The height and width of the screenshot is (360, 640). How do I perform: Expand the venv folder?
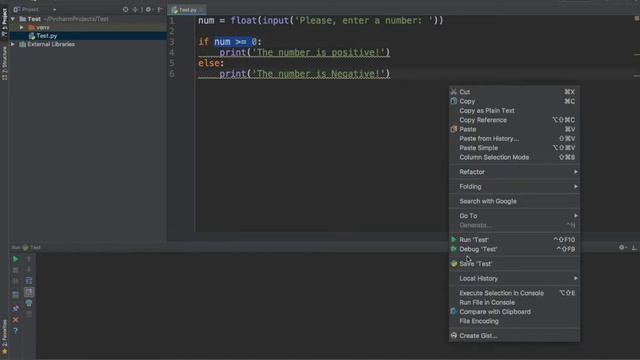22,27
